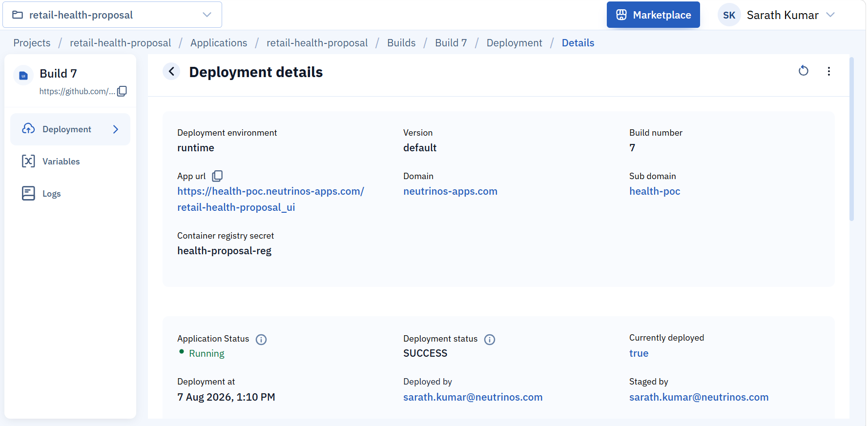Click the runtime deployment environment value

coord(196,148)
